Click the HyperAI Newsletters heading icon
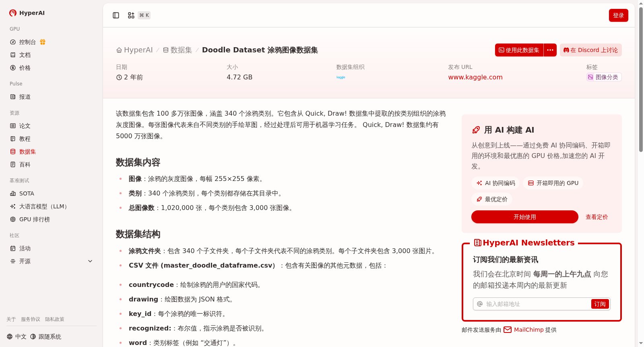644x347 pixels. coord(478,243)
